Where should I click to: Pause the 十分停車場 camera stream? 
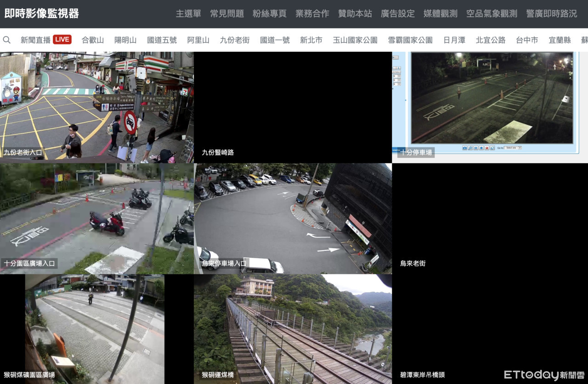[476, 148]
